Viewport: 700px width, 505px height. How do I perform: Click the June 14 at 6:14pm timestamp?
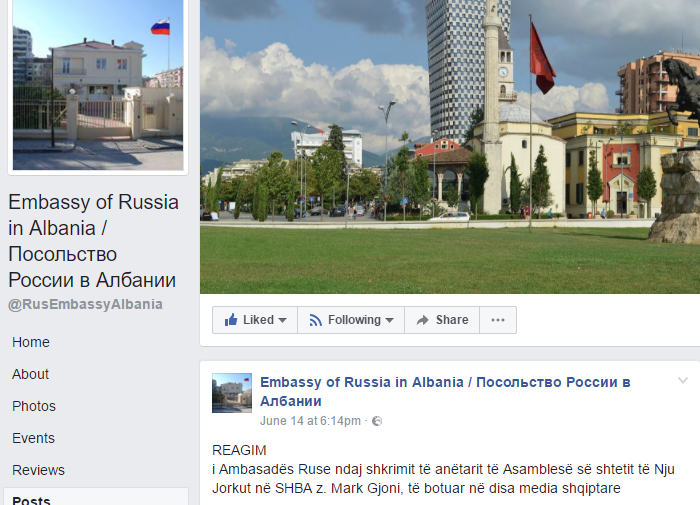click(x=310, y=421)
